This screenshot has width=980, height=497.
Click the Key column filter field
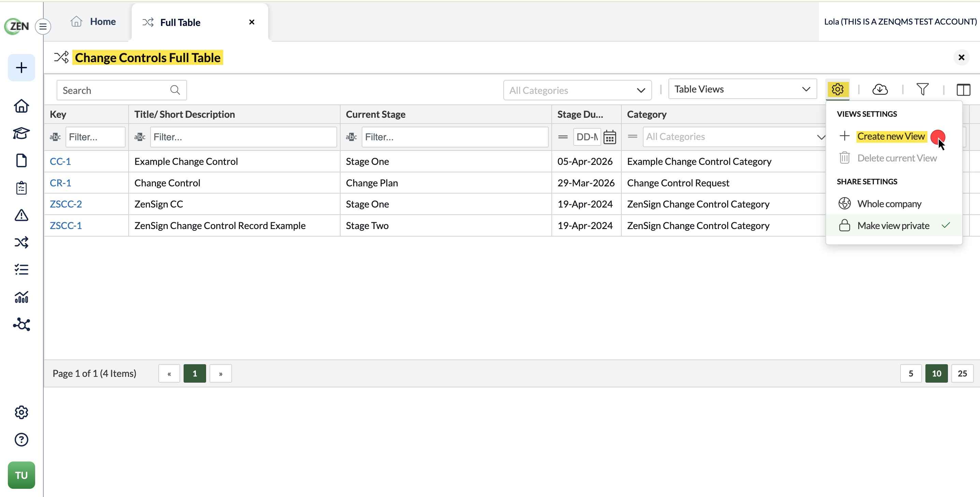[95, 137]
